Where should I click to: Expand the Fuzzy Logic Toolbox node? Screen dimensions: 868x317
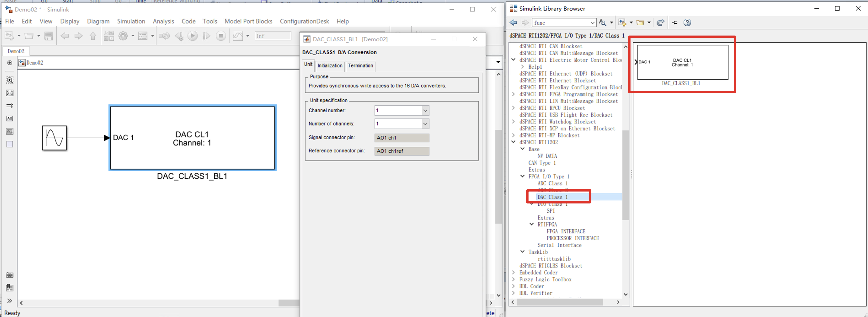(x=513, y=279)
